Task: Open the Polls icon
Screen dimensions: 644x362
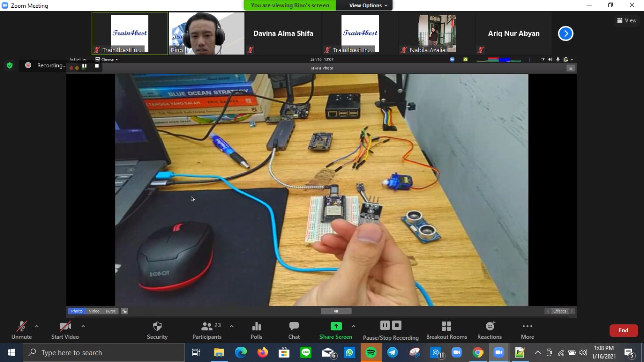Action: 256,330
